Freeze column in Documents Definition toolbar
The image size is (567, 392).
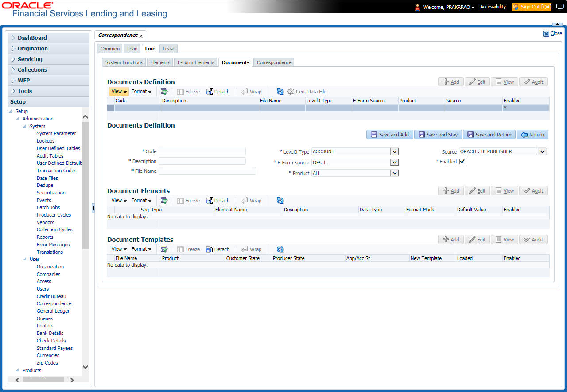[188, 92]
